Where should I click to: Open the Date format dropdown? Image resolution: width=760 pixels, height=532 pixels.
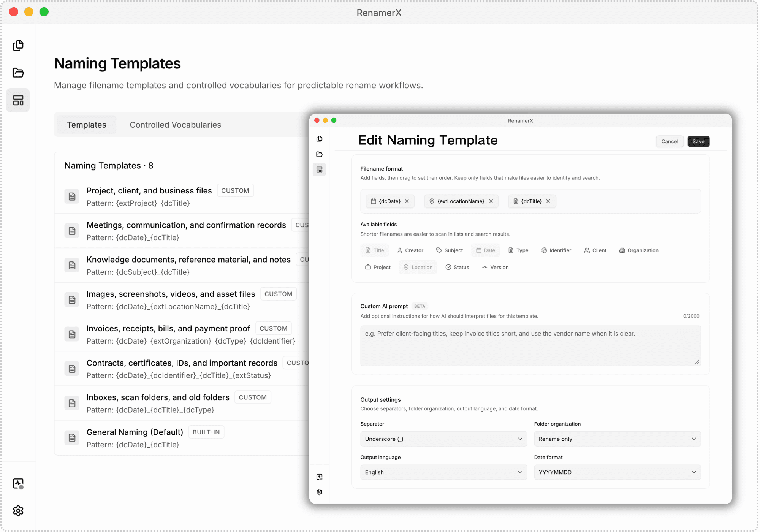point(617,472)
